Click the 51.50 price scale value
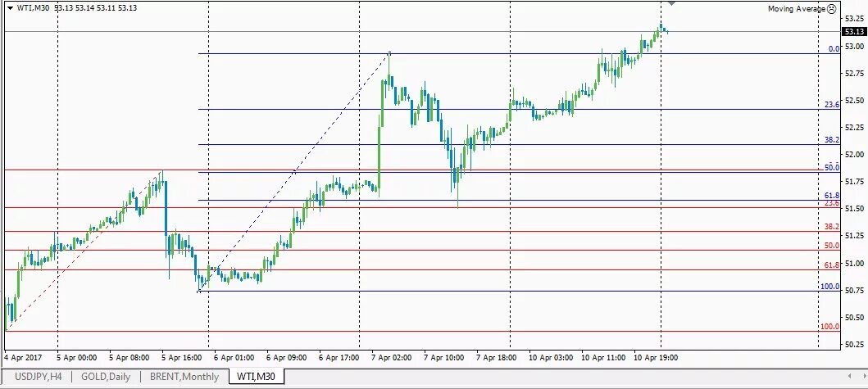Image resolution: width=868 pixels, height=389 pixels. click(854, 209)
